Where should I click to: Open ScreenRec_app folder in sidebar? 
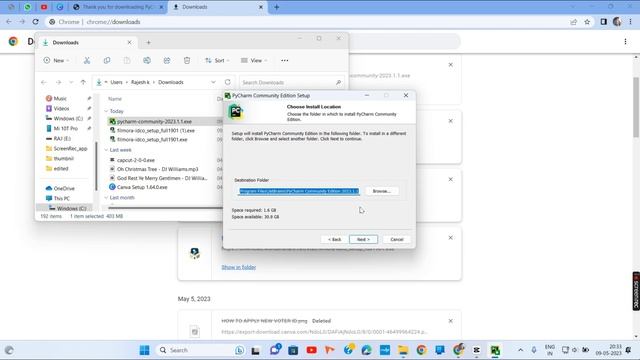pyautogui.click(x=70, y=149)
